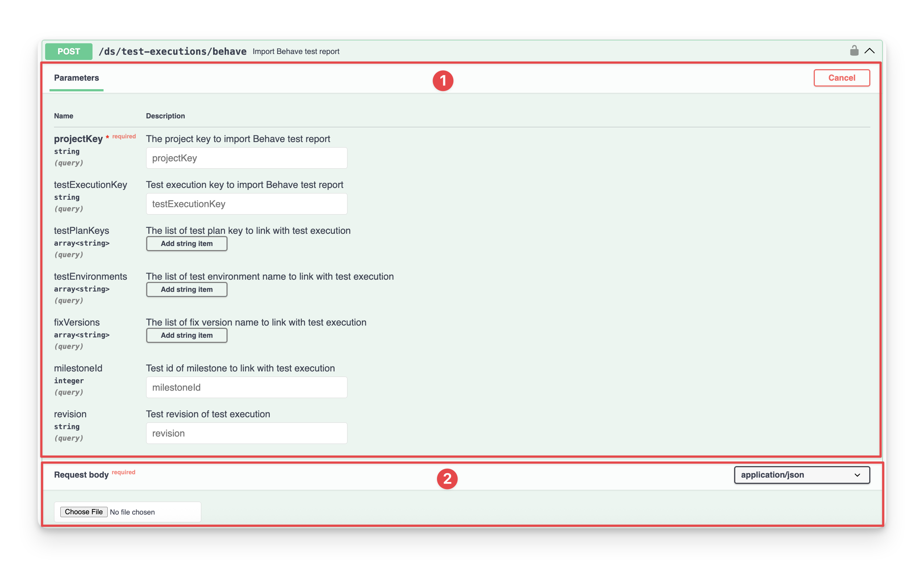The width and height of the screenshot is (924, 566).
Task: Click the revision input field
Action: (x=246, y=433)
